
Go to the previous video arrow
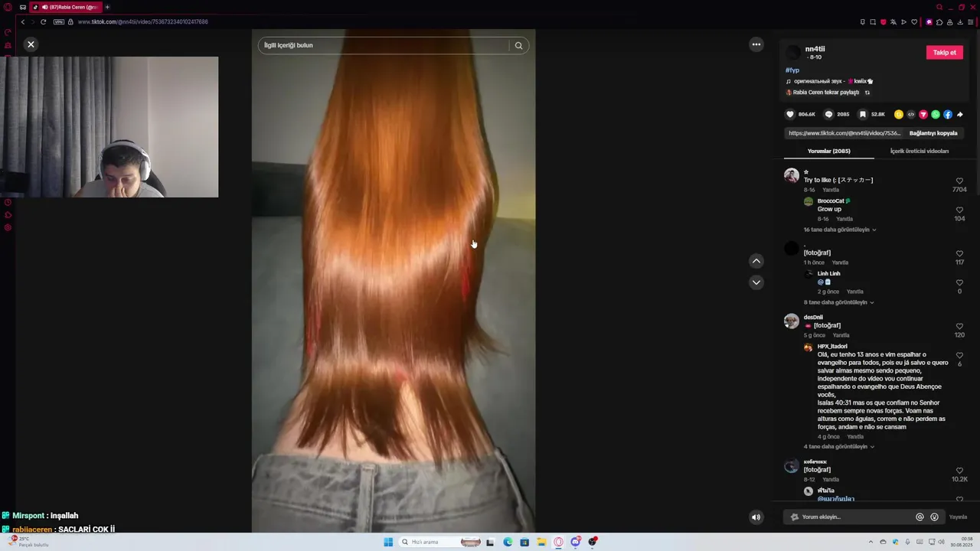pyautogui.click(x=756, y=261)
